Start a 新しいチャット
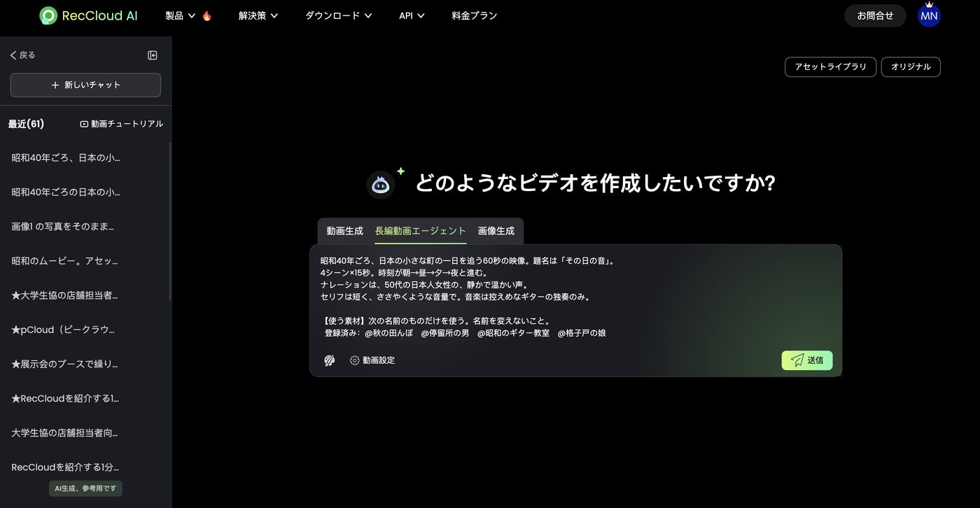 pyautogui.click(x=85, y=85)
